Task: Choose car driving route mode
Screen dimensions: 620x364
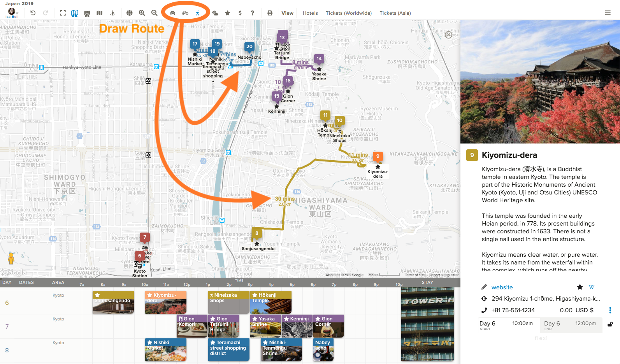Action: (x=173, y=13)
